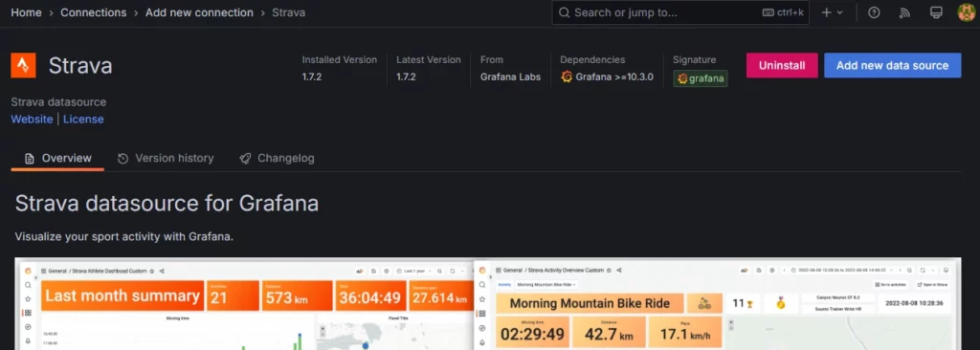Open the user avatar menu
The height and width of the screenshot is (350, 980).
click(967, 12)
